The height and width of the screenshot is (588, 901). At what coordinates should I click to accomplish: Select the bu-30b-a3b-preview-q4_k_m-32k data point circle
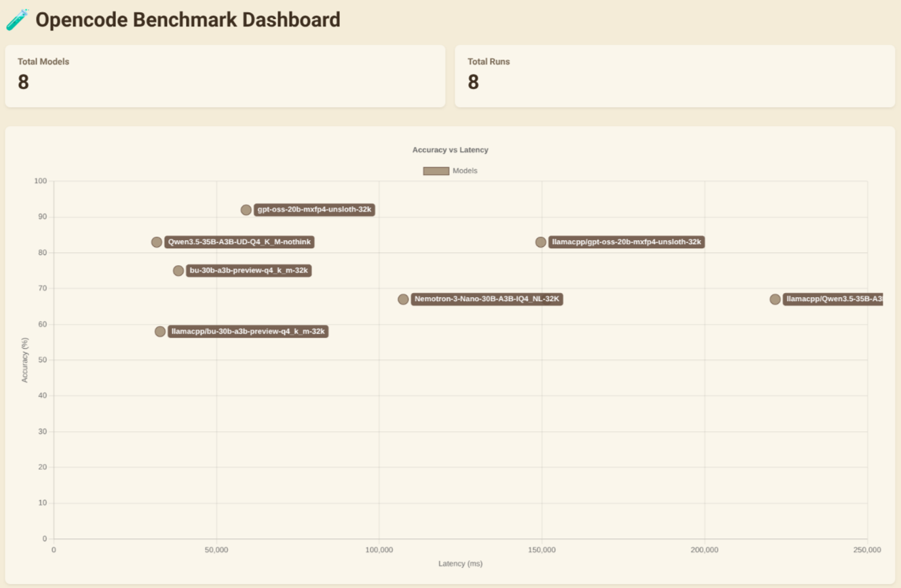[178, 271]
